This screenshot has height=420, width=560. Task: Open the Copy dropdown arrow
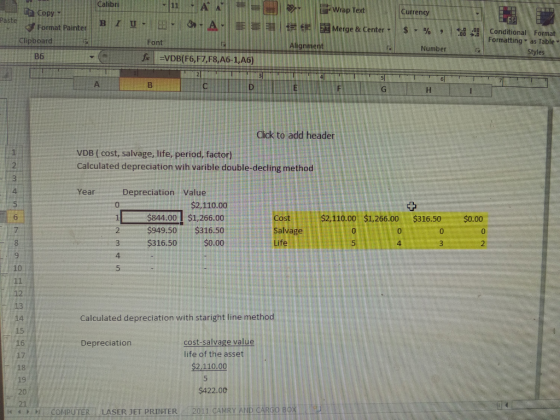click(59, 13)
